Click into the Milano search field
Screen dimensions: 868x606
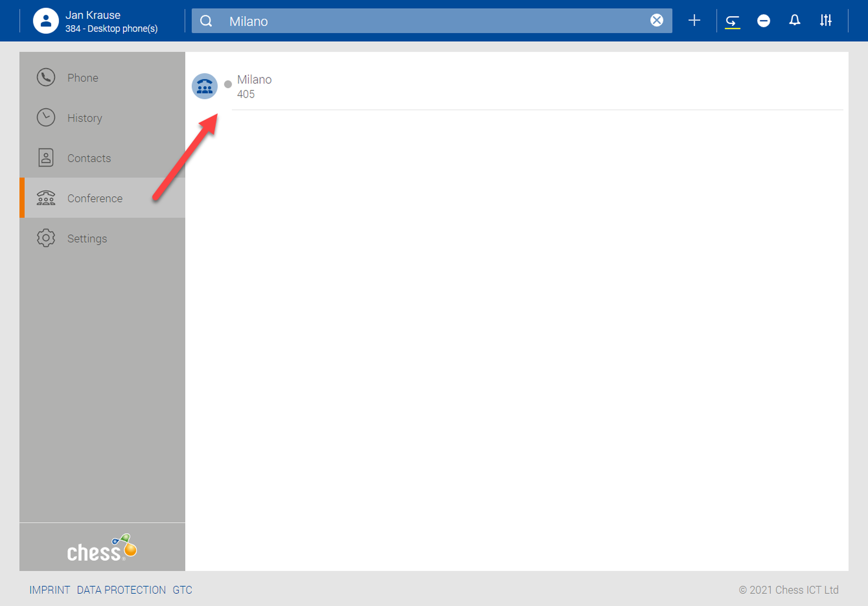pos(434,21)
